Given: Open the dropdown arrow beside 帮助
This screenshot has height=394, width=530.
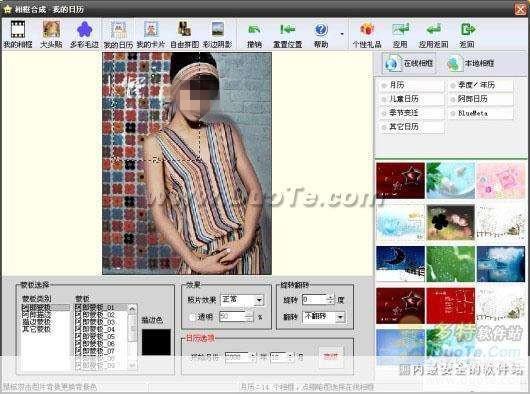Looking at the screenshot, I should click(342, 34).
